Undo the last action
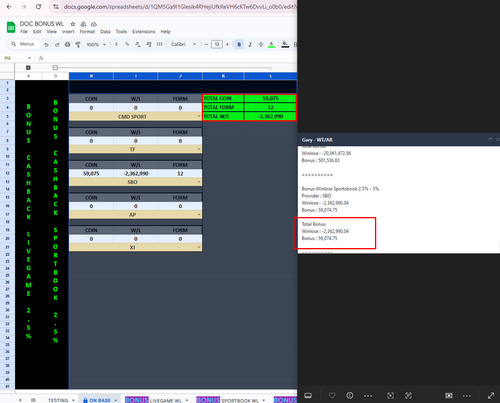 [46, 44]
